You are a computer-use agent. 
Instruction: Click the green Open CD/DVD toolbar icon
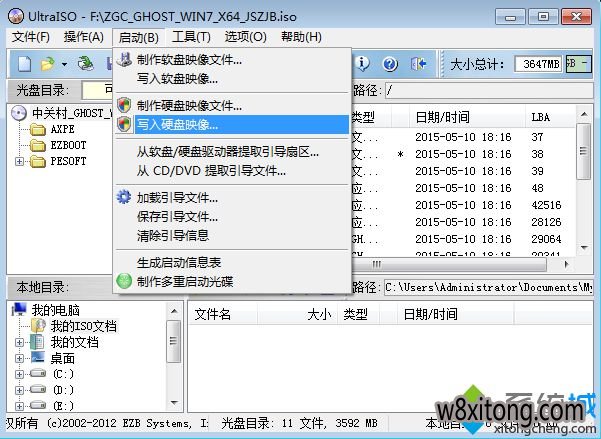coord(86,64)
